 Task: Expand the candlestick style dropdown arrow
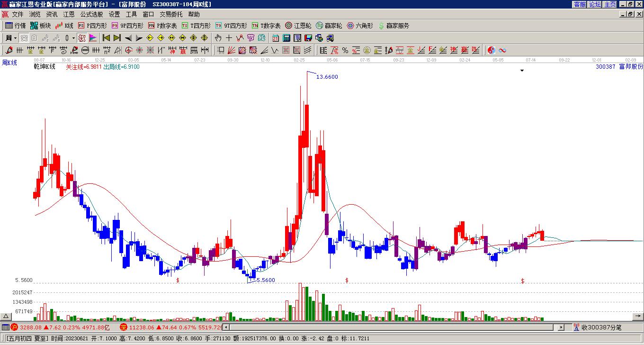pyautogui.click(x=73, y=38)
